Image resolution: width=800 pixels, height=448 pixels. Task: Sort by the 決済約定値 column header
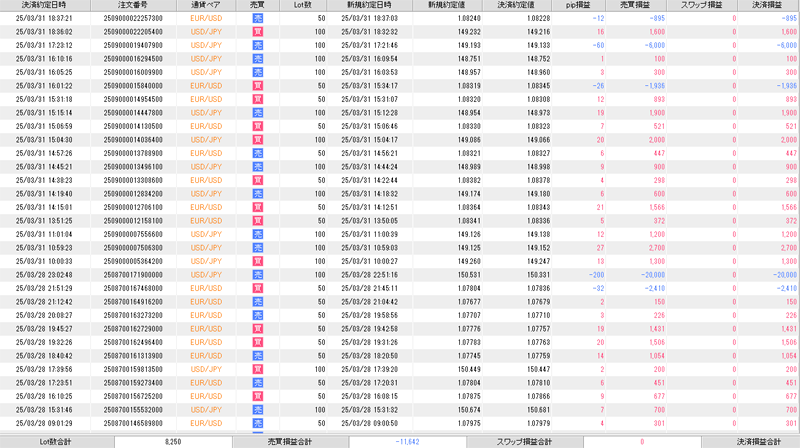[x=516, y=5]
